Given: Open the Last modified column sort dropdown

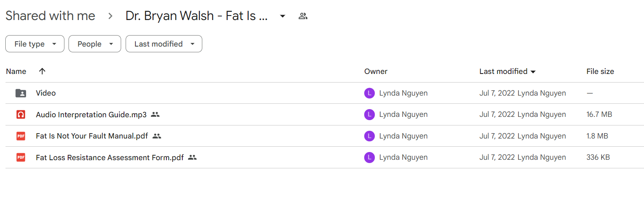Looking at the screenshot, I should click(x=533, y=72).
